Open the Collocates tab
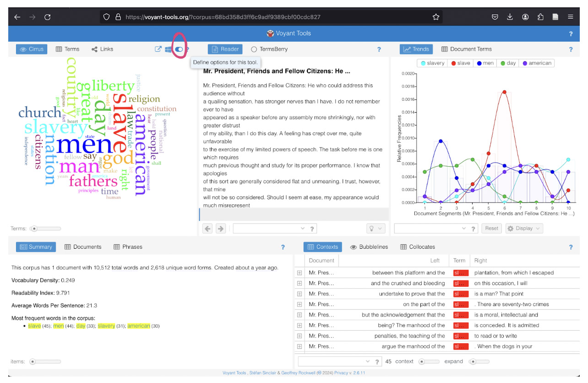The image size is (588, 383). pos(417,247)
